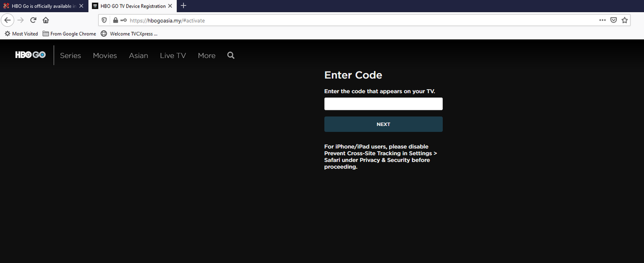Image resolution: width=644 pixels, height=263 pixels.
Task: Open a new tab with plus button
Action: 184,6
